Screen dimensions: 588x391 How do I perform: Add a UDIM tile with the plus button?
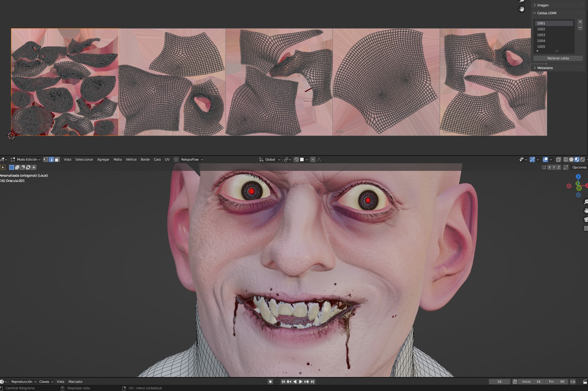pos(580,22)
